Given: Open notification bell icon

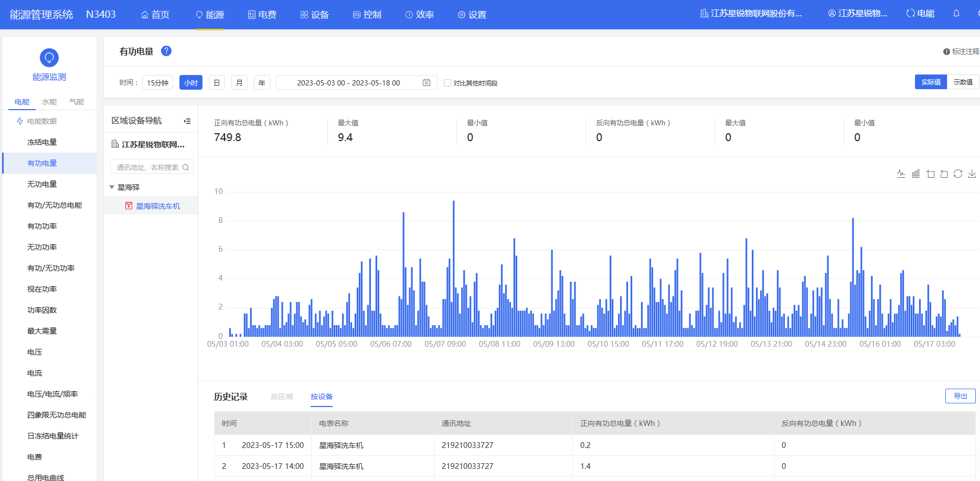Looking at the screenshot, I should click(956, 14).
